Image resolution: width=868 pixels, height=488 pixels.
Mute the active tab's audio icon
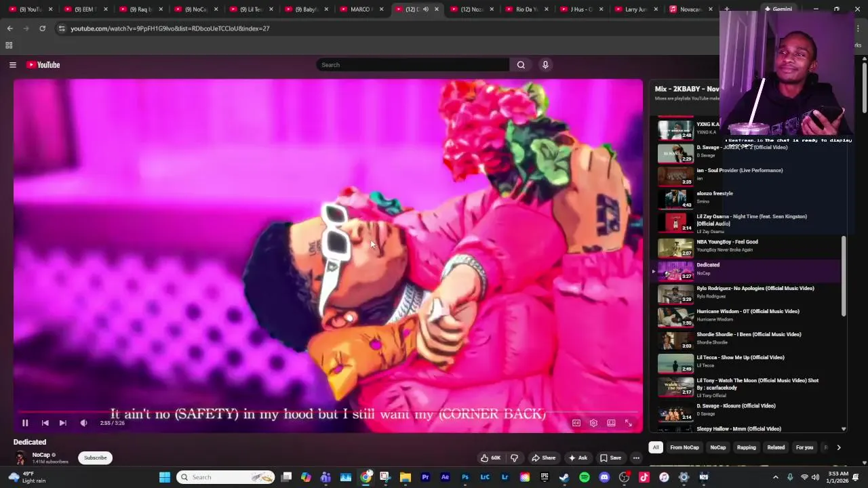pos(425,9)
